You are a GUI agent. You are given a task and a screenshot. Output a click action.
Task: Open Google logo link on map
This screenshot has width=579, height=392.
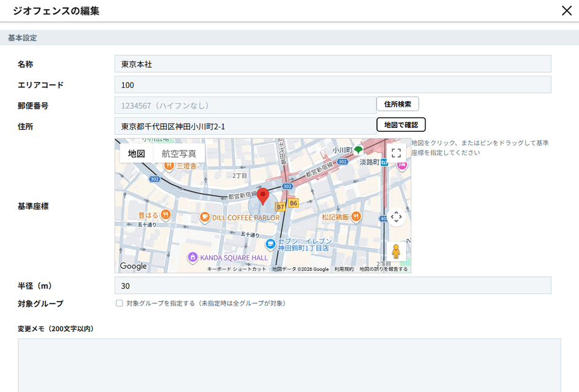133,266
